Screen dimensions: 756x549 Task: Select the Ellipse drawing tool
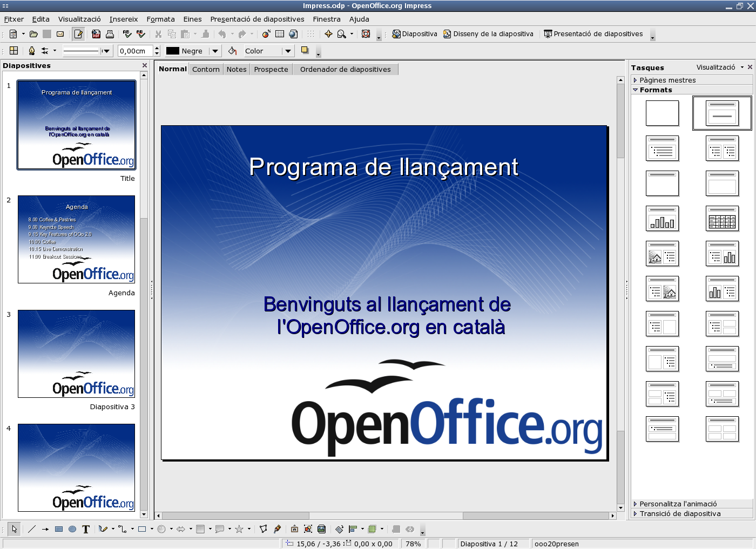point(72,529)
